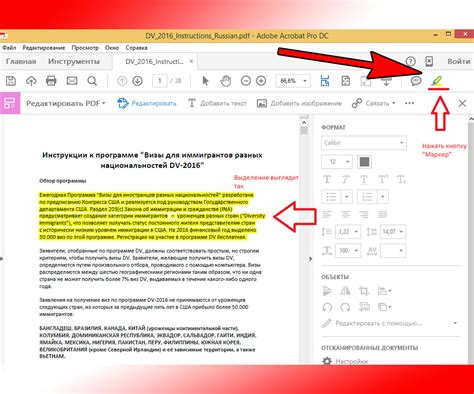
Task: Open the font color swatch
Action: point(364,162)
